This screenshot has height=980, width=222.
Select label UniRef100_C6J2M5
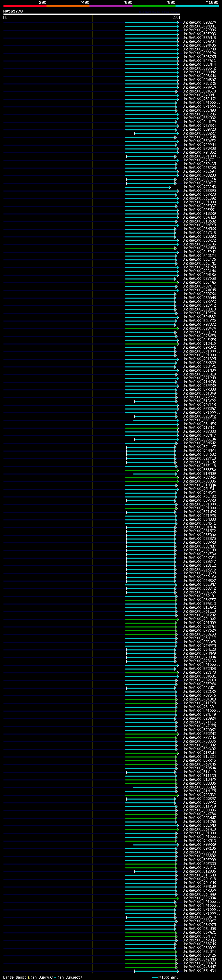point(199,137)
